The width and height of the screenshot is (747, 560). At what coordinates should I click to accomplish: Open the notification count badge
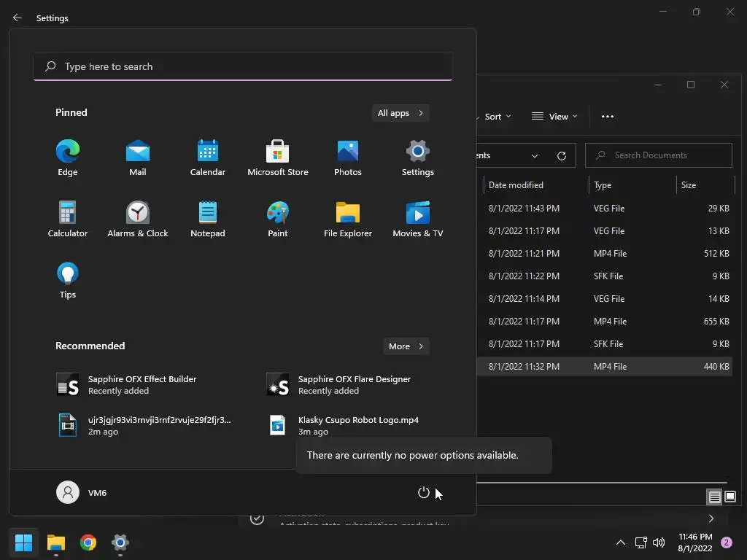coord(727,542)
